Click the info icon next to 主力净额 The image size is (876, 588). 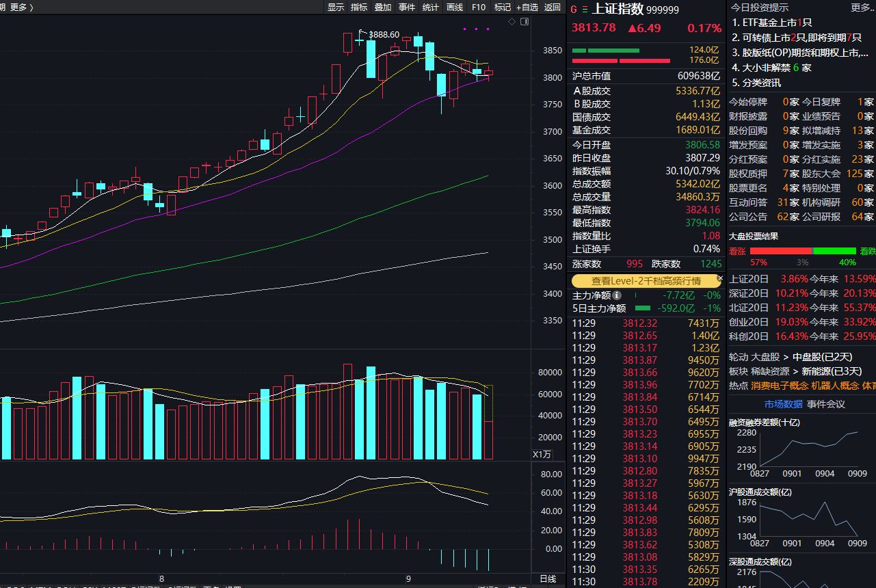click(617, 295)
